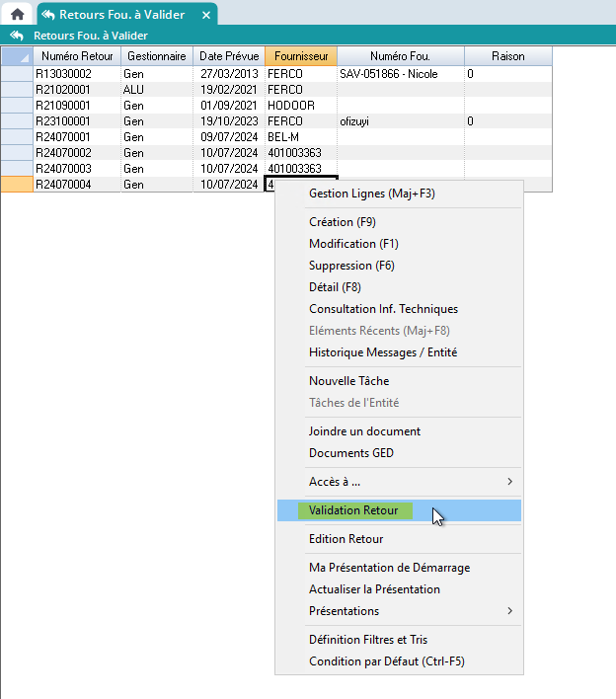The width and height of the screenshot is (616, 699).
Task: Click the Numéro Retour column header
Action: tap(77, 56)
